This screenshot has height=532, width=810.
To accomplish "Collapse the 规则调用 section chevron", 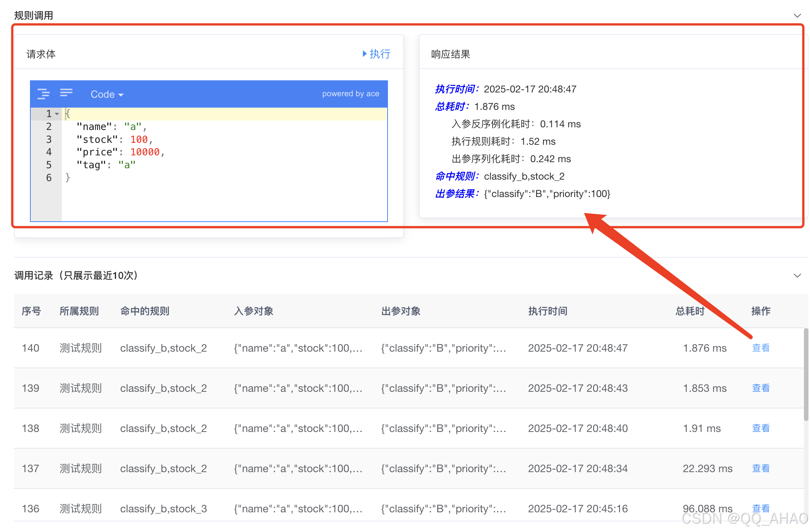I will click(797, 16).
